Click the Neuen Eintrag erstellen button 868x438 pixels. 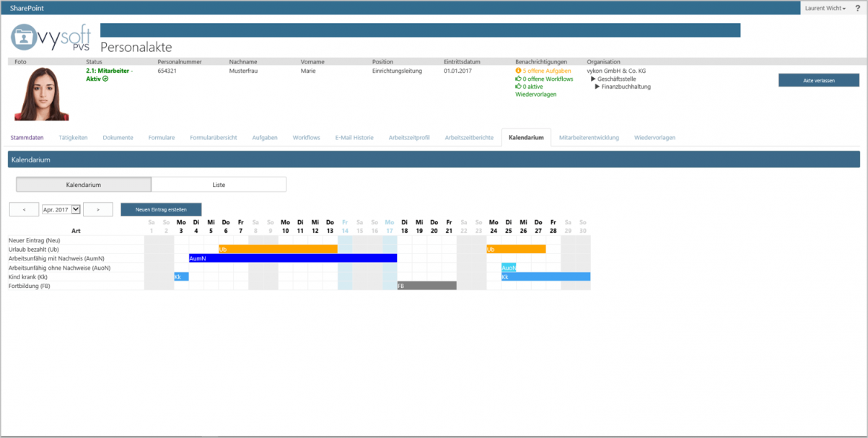pyautogui.click(x=160, y=209)
